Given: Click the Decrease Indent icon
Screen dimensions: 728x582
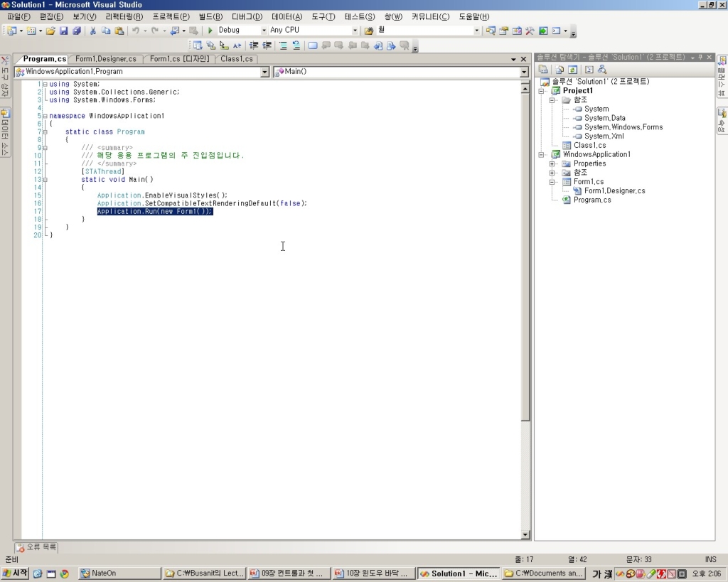Looking at the screenshot, I should 254,45.
